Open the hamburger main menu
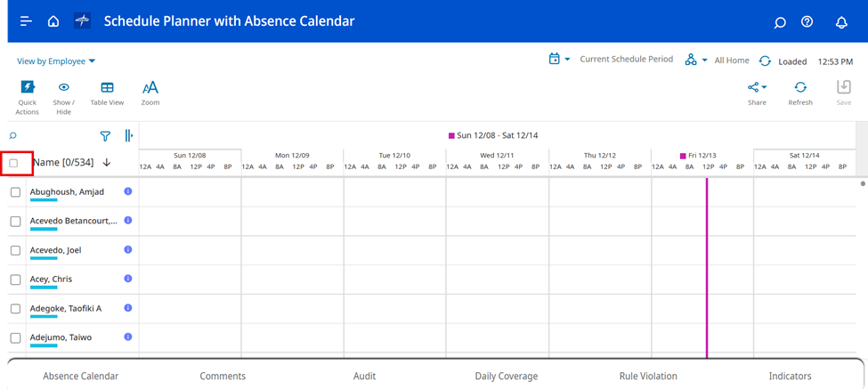This screenshot has height=389, width=868. [x=26, y=21]
